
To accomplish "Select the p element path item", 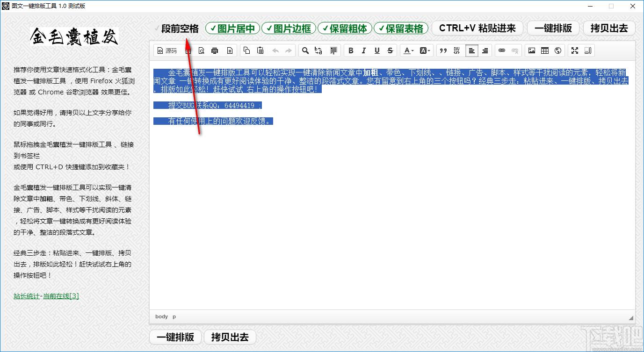I will 174,316.
